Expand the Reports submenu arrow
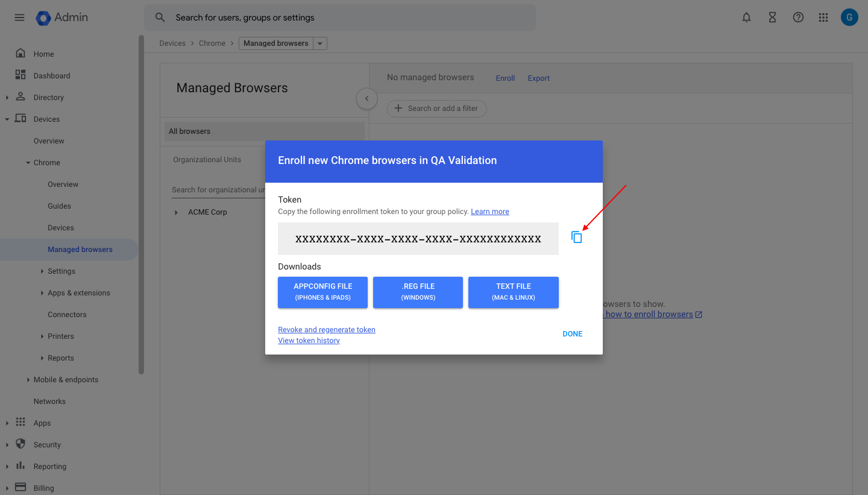This screenshot has height=495, width=868. (42, 358)
